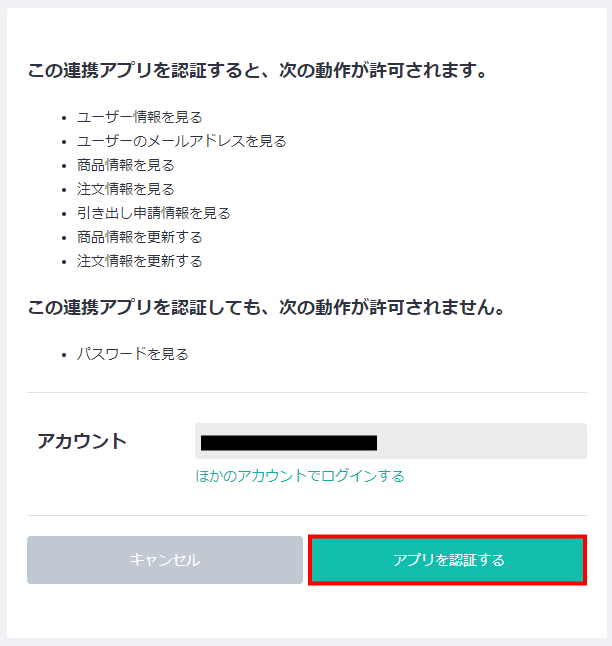Click ユーザー情報を見る permission item

(140, 117)
